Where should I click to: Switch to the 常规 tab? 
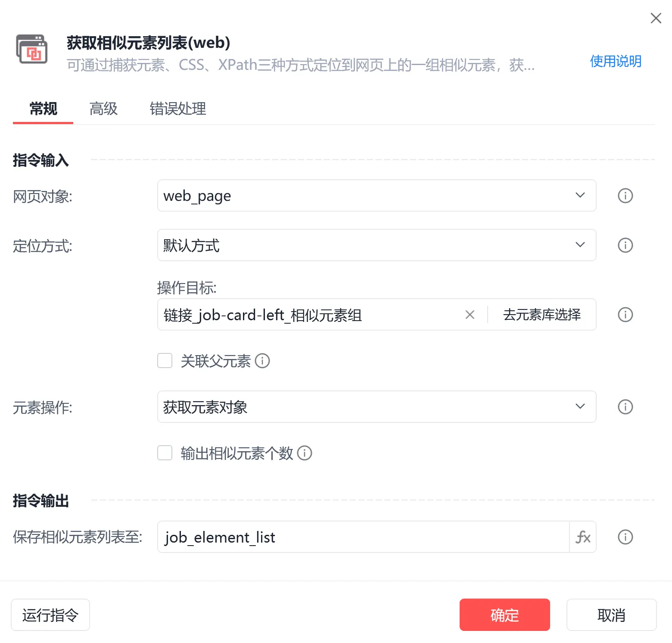(x=43, y=109)
